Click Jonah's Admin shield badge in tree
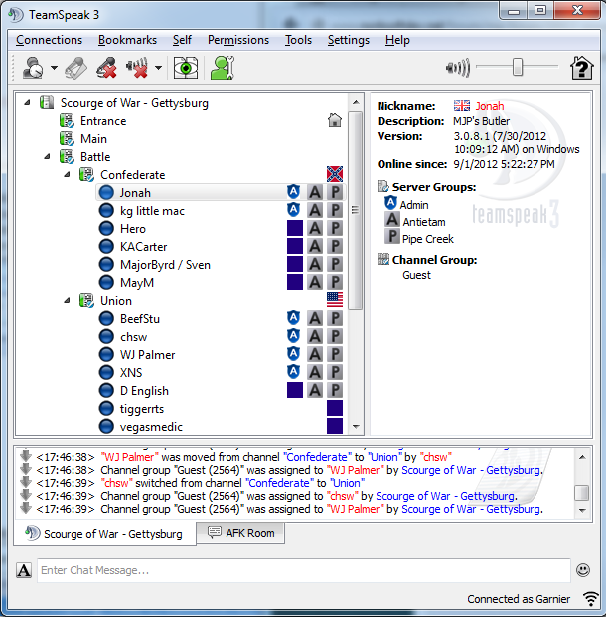The width and height of the screenshot is (606, 617). pyautogui.click(x=294, y=192)
